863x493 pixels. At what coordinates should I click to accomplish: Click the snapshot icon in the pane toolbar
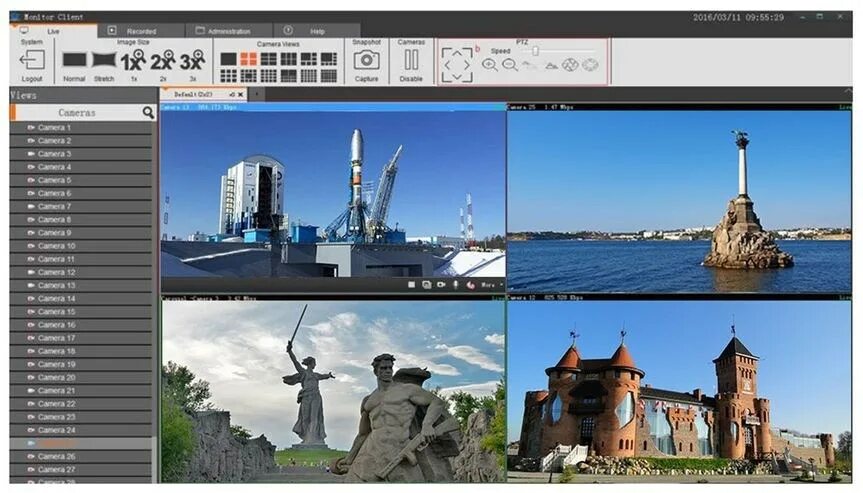click(x=426, y=284)
